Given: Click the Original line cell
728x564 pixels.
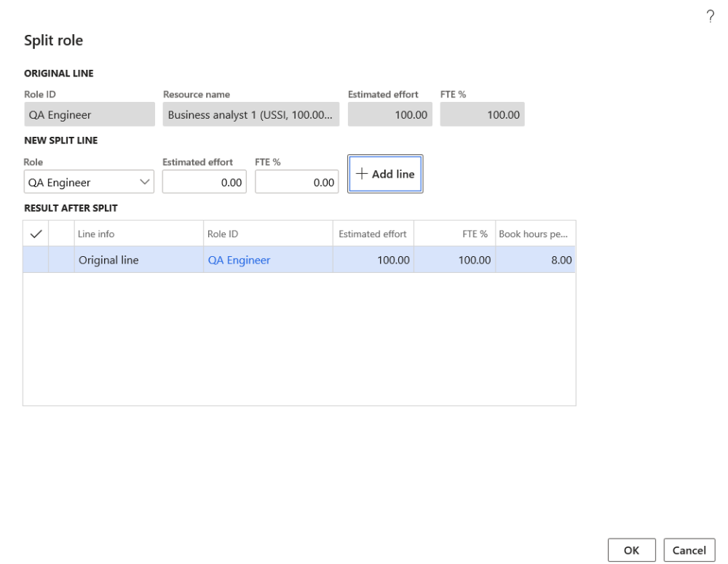Looking at the screenshot, I should (x=138, y=260).
